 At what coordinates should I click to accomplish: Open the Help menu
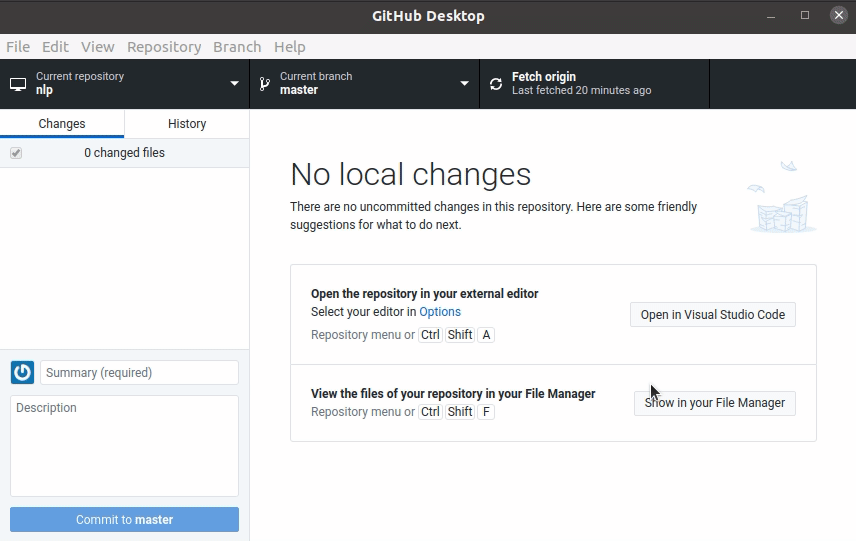tap(289, 47)
